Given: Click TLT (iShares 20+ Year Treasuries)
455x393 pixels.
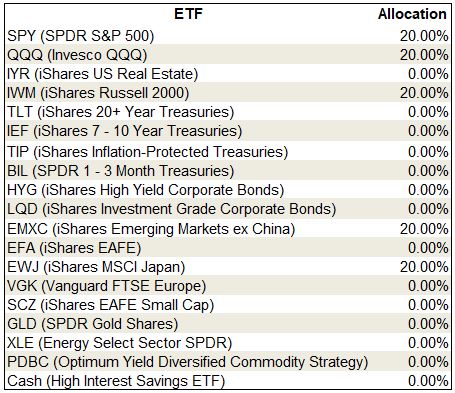Looking at the screenshot, I should [x=120, y=112].
